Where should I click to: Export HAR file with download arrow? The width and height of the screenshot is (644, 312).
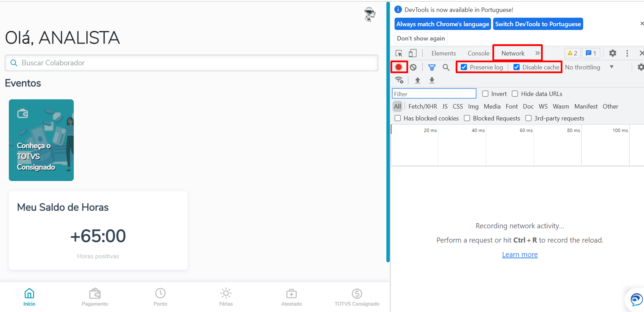tap(432, 80)
